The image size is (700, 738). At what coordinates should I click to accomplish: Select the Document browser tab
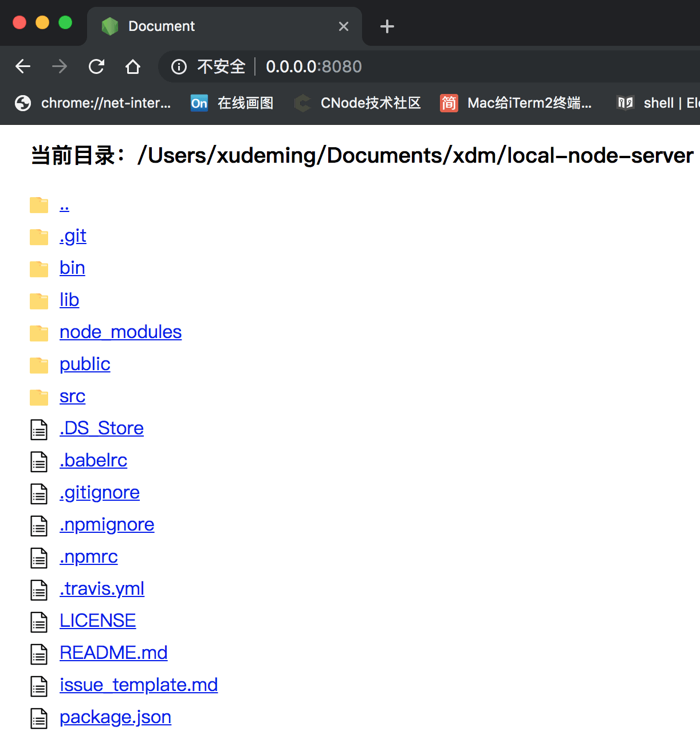coord(225,26)
